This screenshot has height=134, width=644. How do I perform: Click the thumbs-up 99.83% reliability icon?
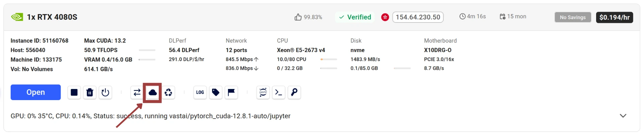pos(298,17)
